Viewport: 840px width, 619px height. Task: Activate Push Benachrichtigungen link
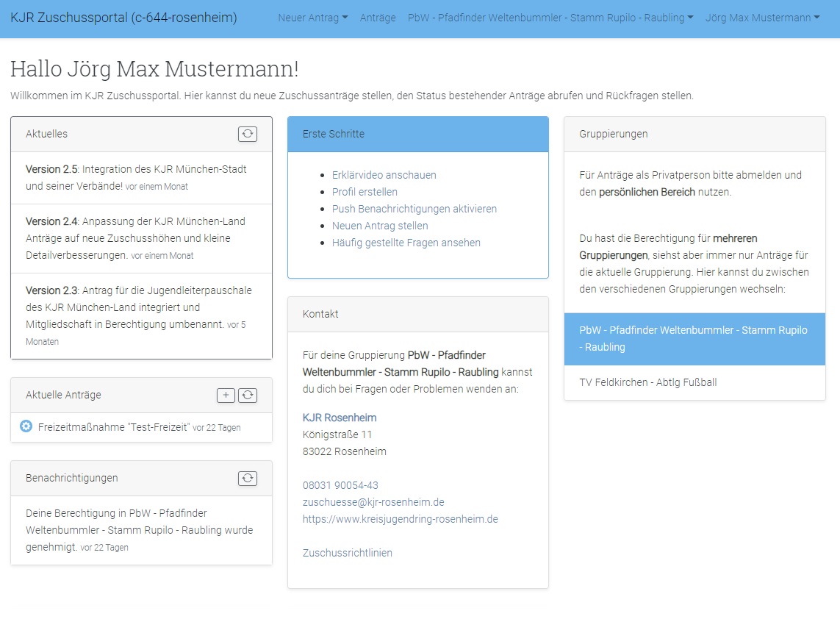tap(414, 209)
